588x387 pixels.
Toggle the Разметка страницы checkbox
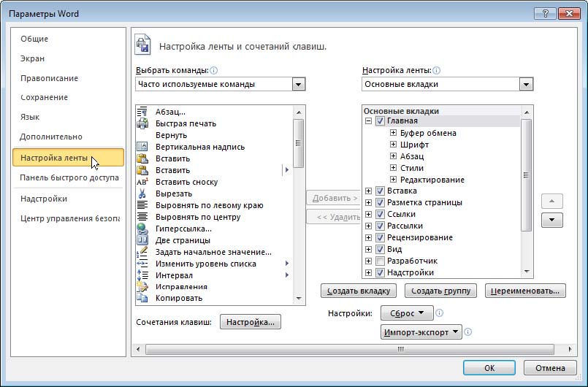[x=380, y=202]
